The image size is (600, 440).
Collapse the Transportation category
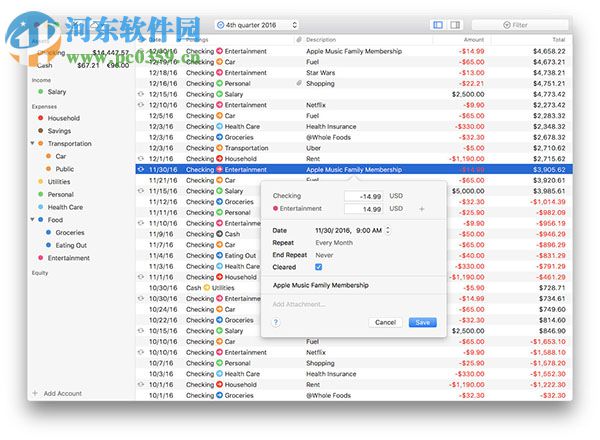coord(33,143)
